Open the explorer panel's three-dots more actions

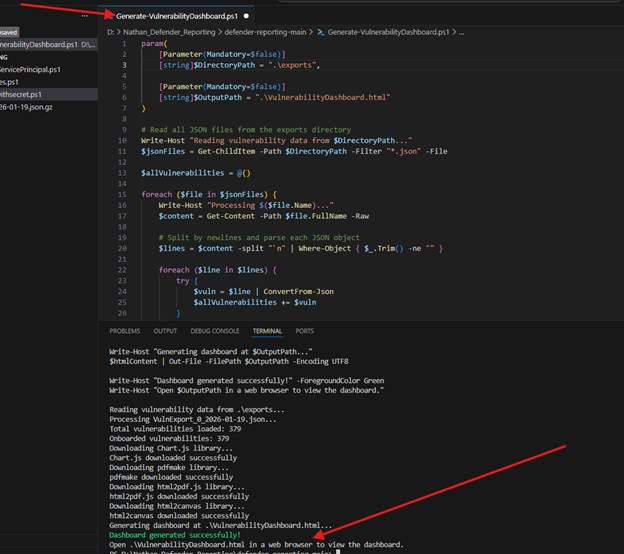point(82,17)
